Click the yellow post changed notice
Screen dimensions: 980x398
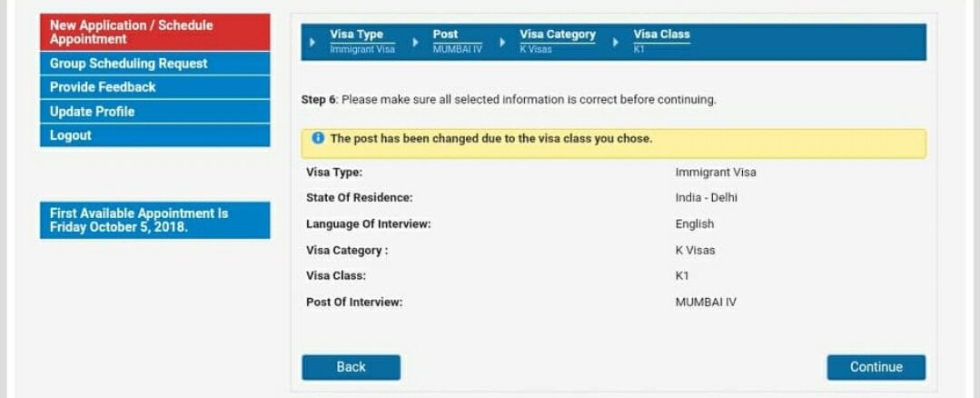point(614,143)
